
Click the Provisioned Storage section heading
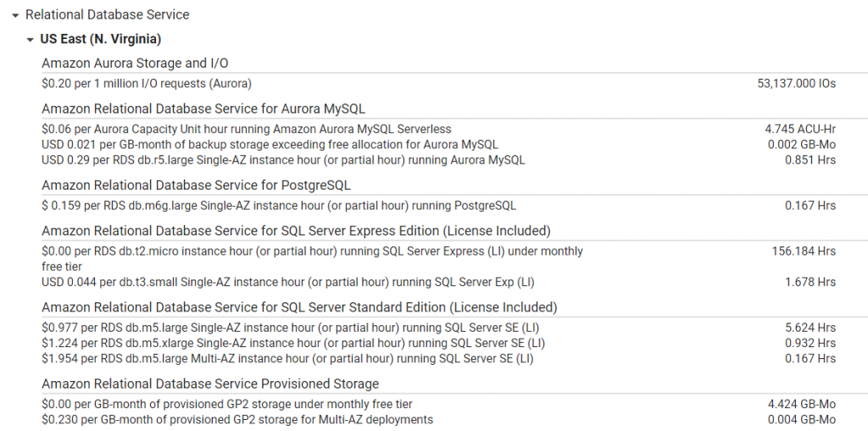(x=210, y=384)
